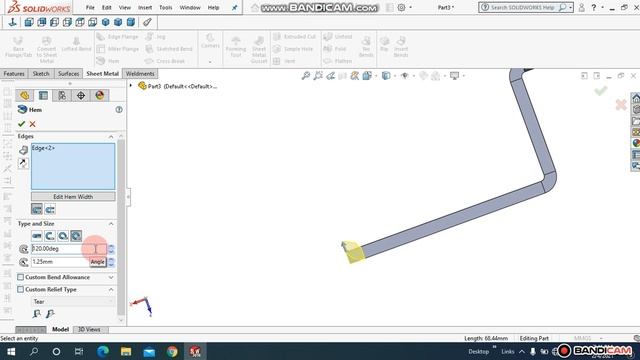Open the ConfigurationManager tab icon
Viewport: 640px width, 360px height.
(62, 96)
